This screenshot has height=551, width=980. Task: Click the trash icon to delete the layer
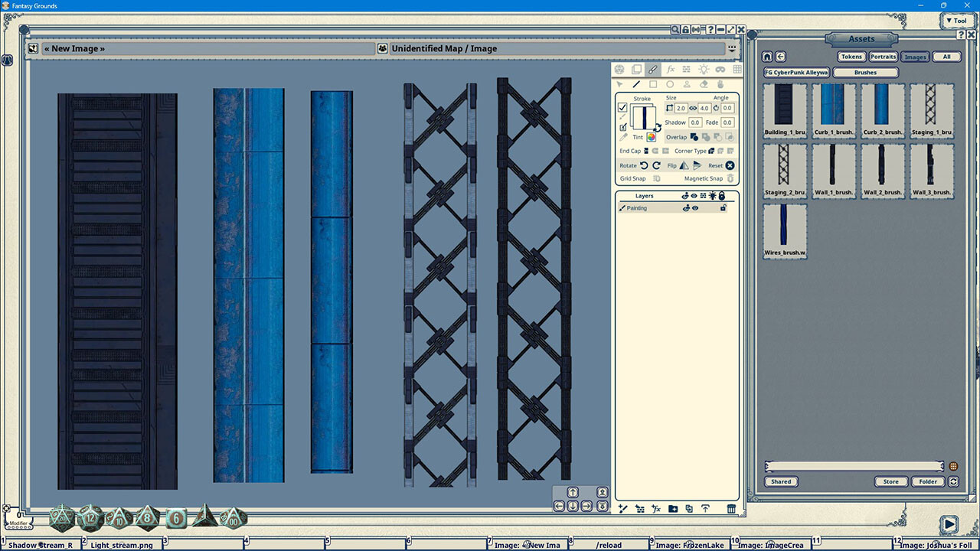tap(731, 509)
